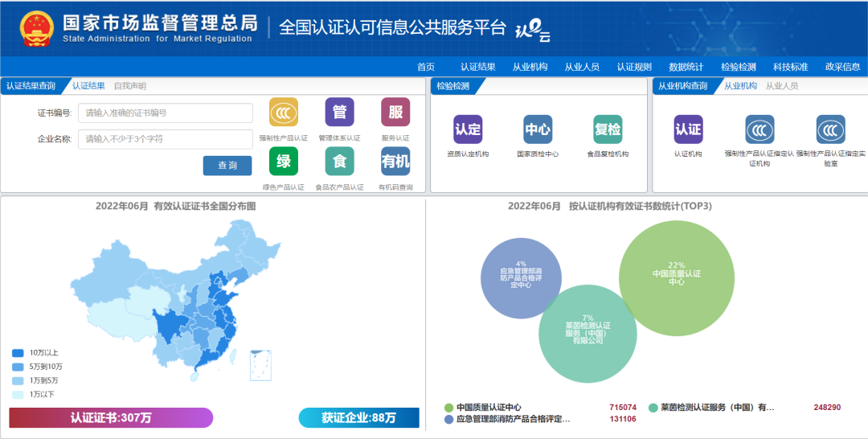Viewport: 868px width, 439px height.
Task: Click the 查询 search button
Action: coord(227,166)
